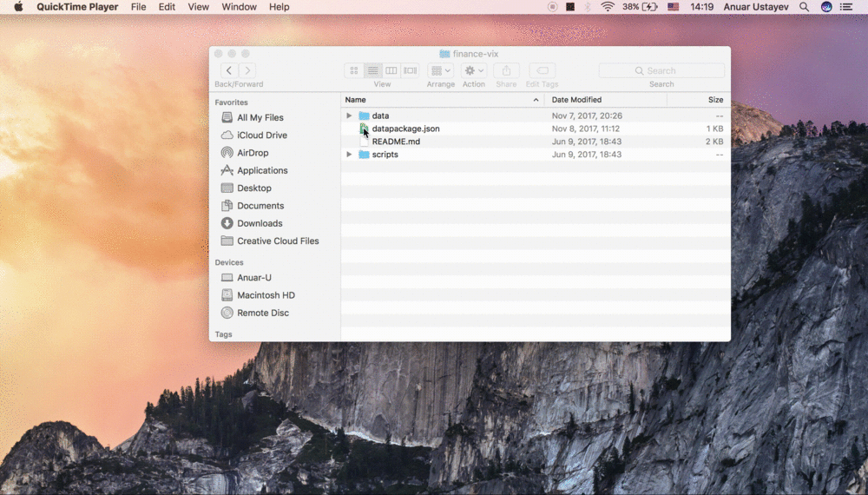Click the 1 KB size cell
Viewport: 868px width, 495px height.
coord(714,129)
